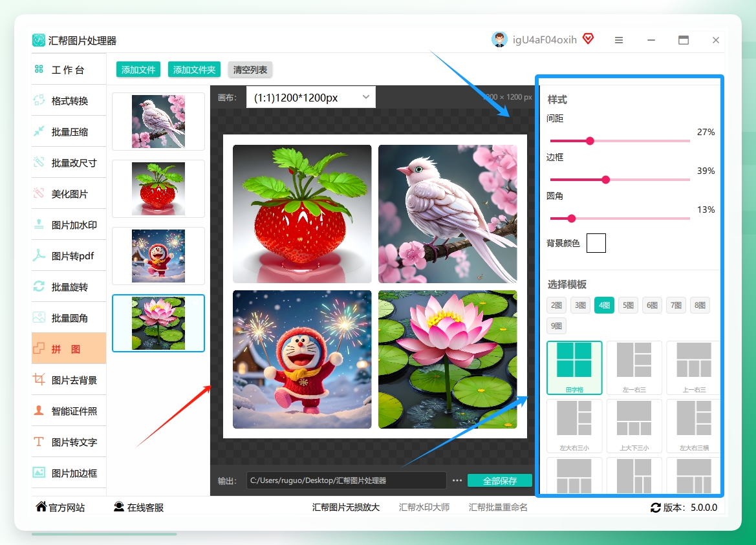This screenshot has width=756, height=545.
Task: Open the 美化图片 beautify tool
Action: pyautogui.click(x=69, y=194)
